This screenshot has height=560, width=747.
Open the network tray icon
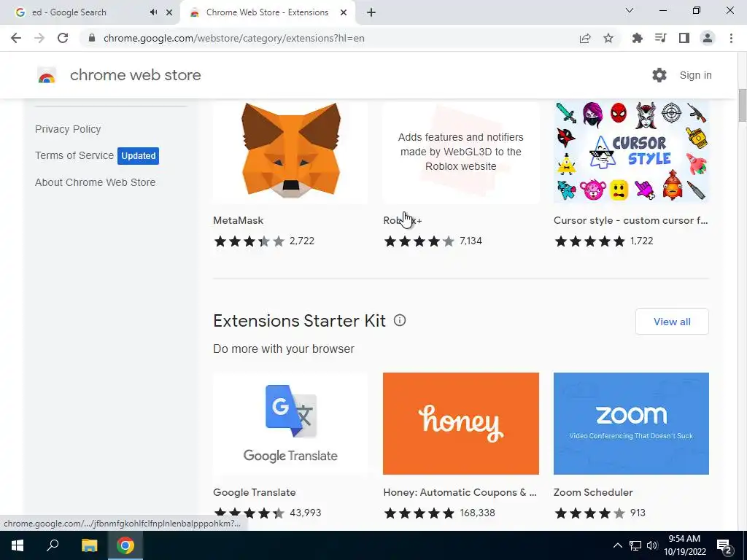[x=635, y=545]
